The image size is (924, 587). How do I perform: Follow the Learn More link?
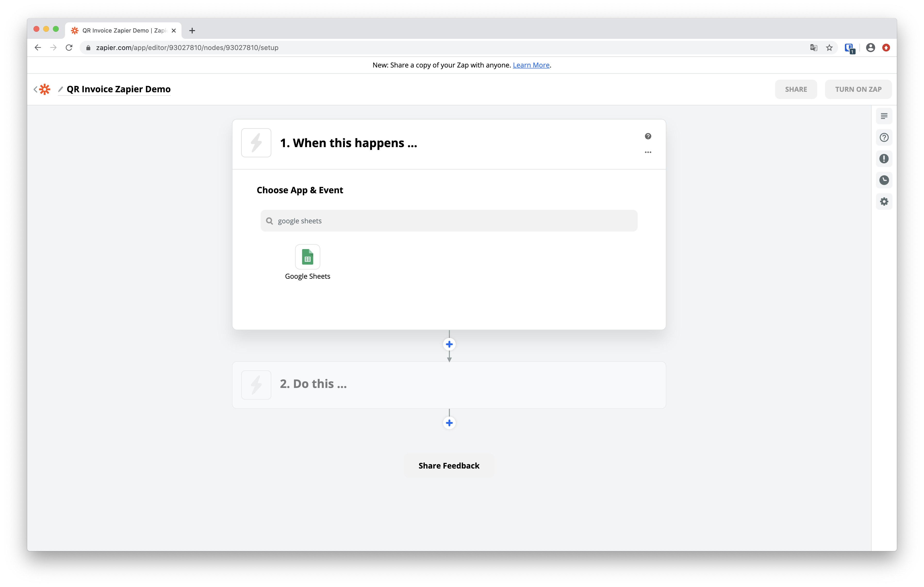[531, 65]
